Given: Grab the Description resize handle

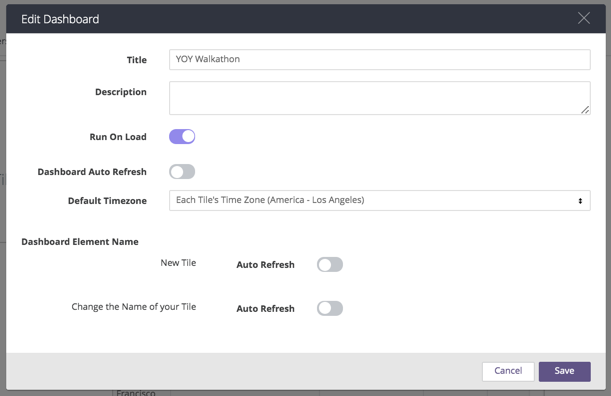Looking at the screenshot, I should (x=585, y=110).
